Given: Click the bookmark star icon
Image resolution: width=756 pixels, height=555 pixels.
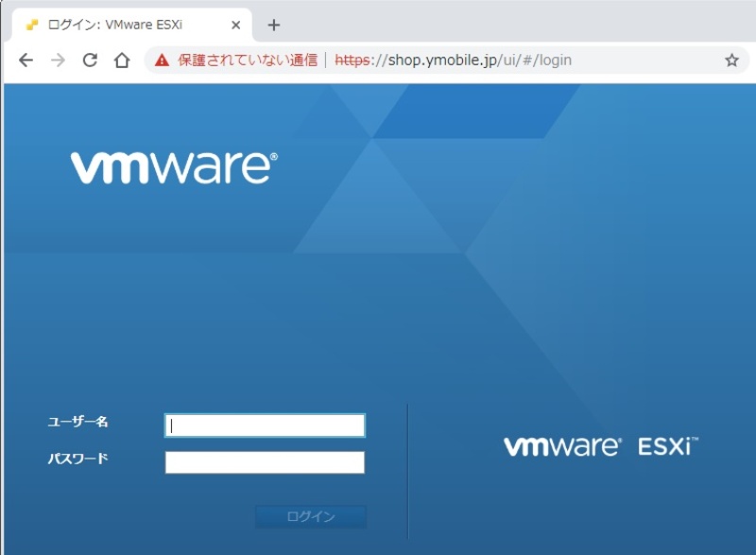Looking at the screenshot, I should (732, 59).
